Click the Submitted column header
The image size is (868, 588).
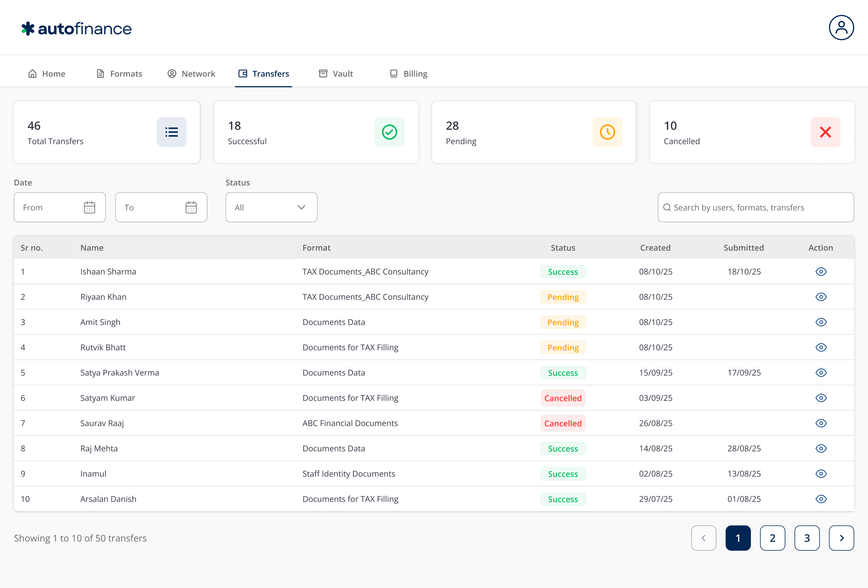tap(744, 248)
